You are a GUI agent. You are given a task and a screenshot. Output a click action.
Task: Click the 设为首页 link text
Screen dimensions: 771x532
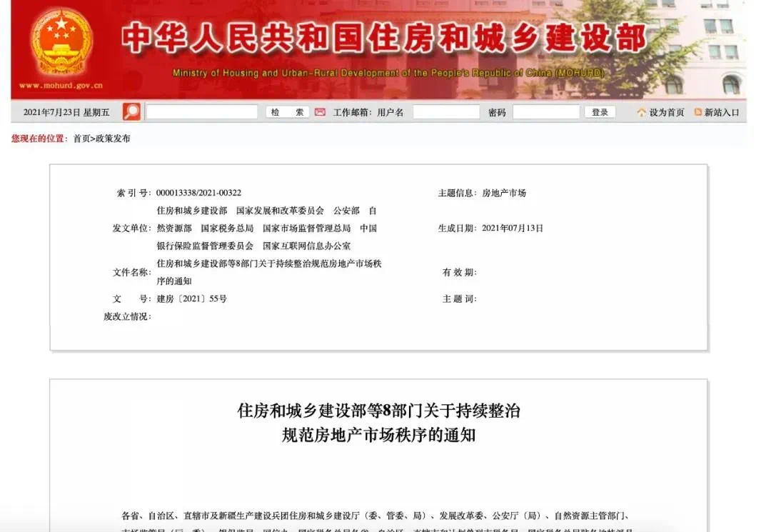tap(667, 112)
